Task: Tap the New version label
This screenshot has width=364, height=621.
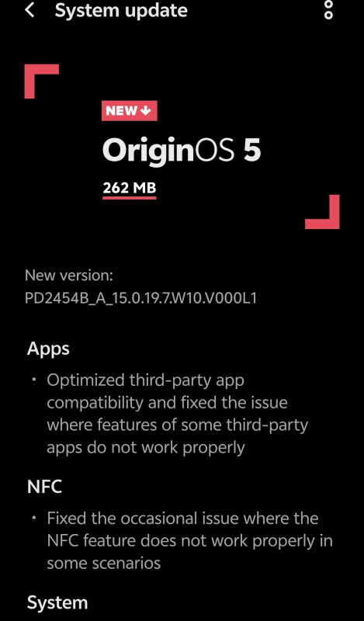Action: [69, 276]
